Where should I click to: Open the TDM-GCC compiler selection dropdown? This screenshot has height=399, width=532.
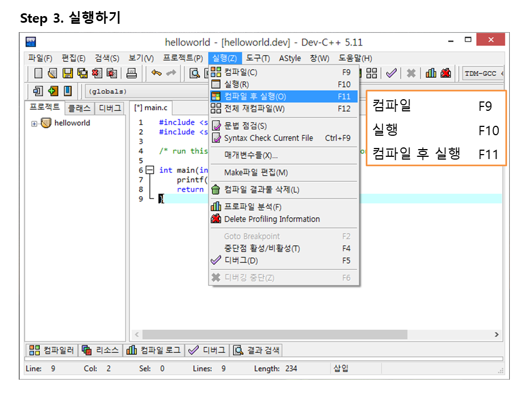(x=483, y=73)
